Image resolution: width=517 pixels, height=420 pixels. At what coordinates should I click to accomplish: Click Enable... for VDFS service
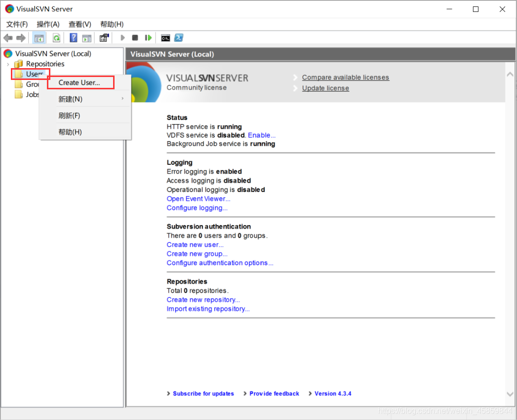click(x=262, y=135)
